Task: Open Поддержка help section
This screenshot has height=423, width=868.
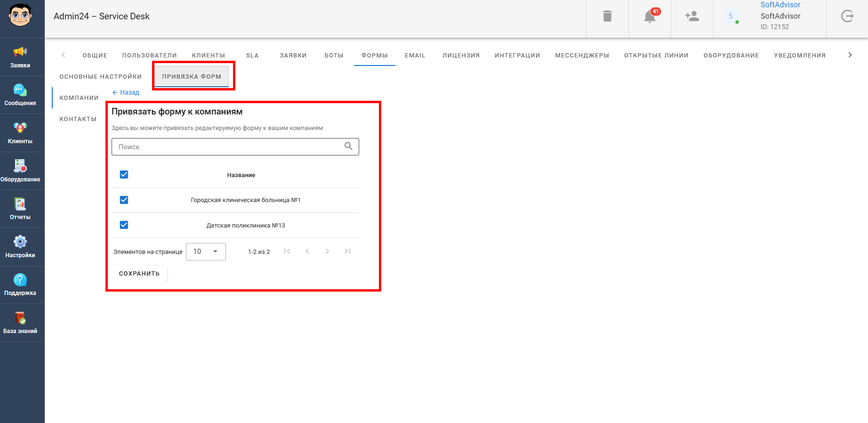Action: (x=20, y=285)
